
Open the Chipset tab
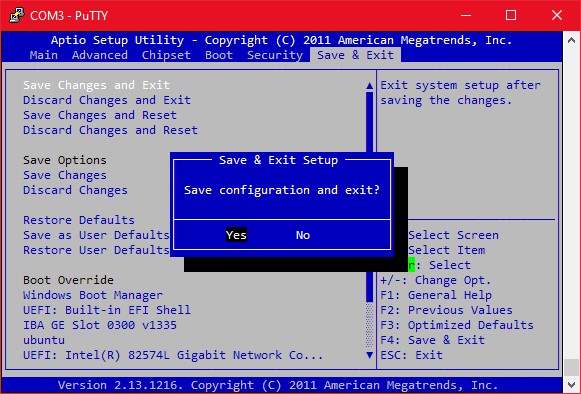(166, 55)
